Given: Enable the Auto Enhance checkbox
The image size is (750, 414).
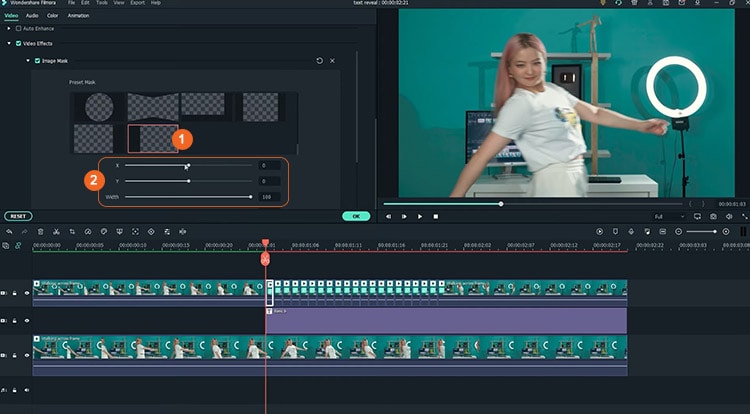Looking at the screenshot, I should click(17, 28).
